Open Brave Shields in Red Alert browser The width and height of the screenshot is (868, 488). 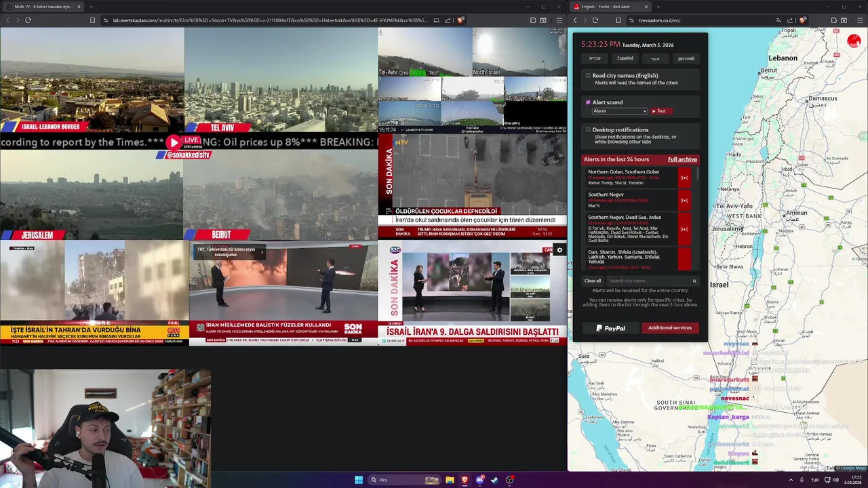(802, 20)
